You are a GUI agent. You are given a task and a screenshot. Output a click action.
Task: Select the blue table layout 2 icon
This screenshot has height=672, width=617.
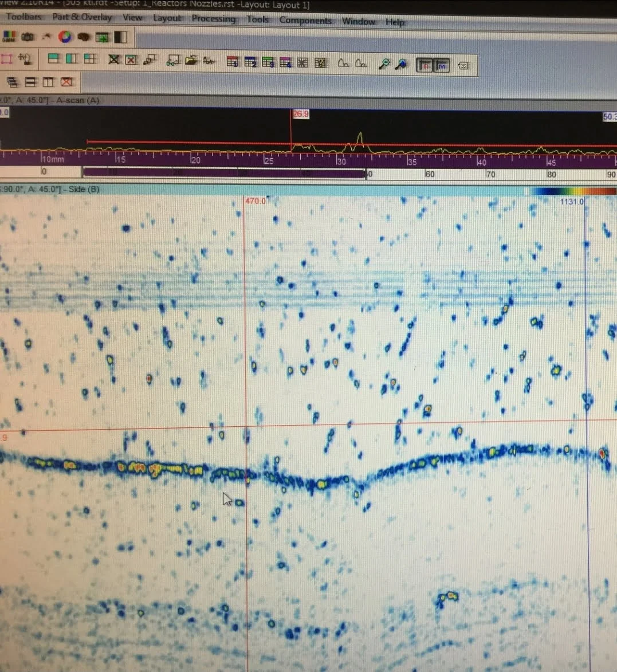pyautogui.click(x=250, y=62)
